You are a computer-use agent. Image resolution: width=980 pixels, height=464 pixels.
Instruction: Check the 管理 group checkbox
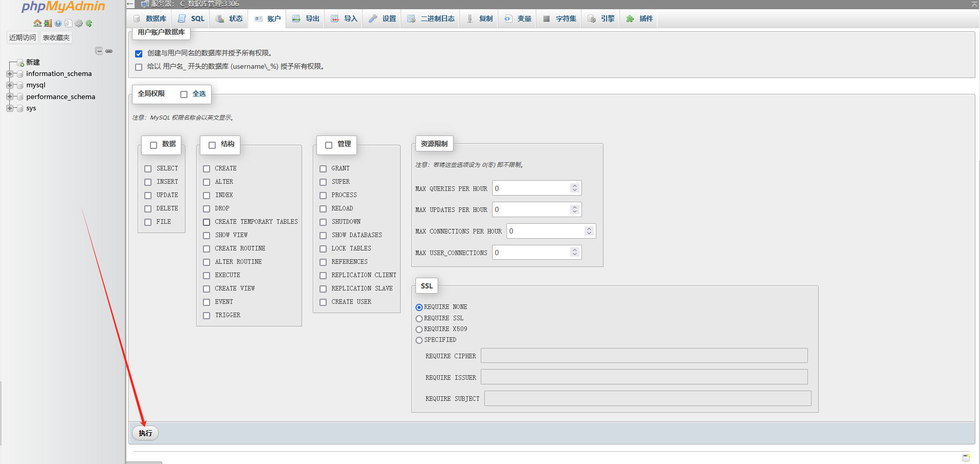click(329, 145)
